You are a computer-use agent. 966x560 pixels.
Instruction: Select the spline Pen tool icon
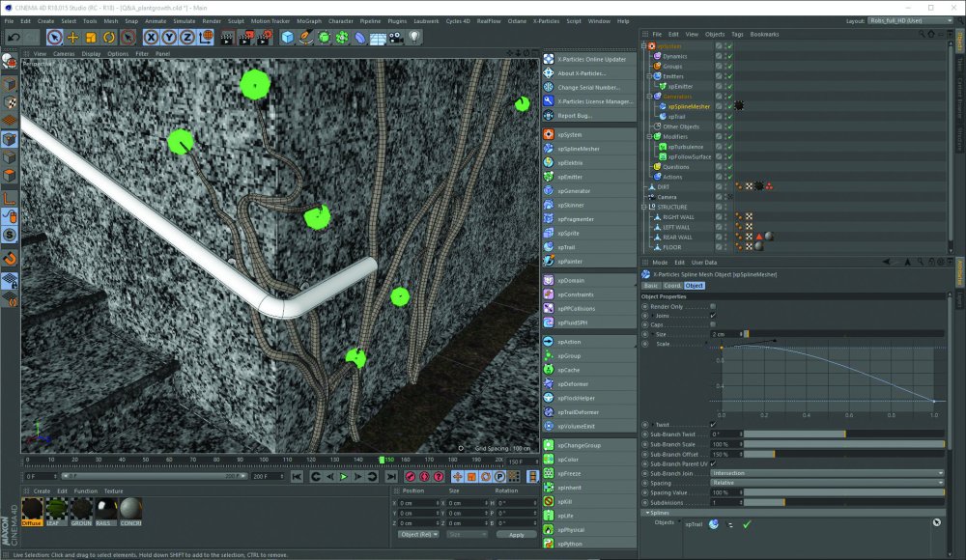pos(305,38)
